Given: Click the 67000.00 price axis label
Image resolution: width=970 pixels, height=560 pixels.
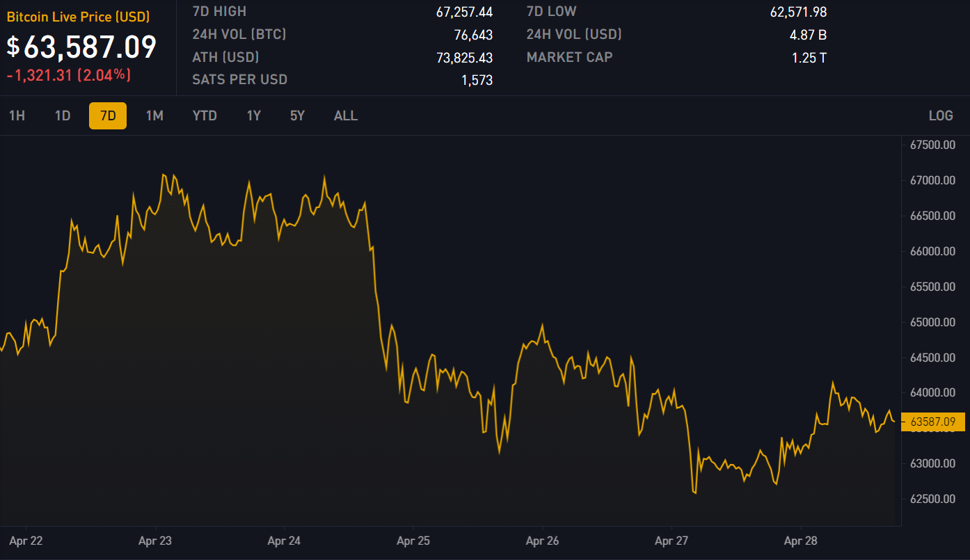Looking at the screenshot, I should (x=932, y=181).
